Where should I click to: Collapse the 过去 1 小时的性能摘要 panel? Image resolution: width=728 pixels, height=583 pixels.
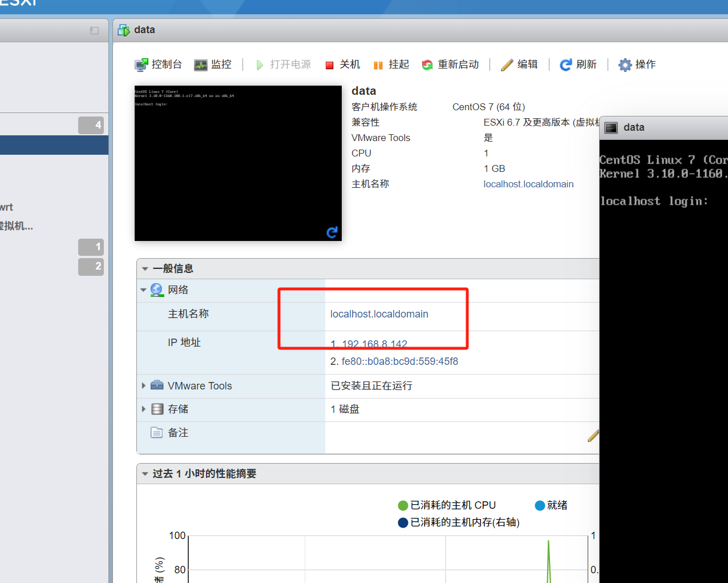click(x=145, y=474)
